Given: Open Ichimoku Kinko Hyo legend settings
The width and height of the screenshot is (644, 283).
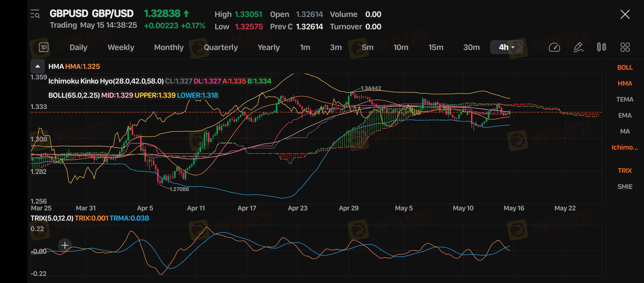Looking at the screenshot, I should coord(106,81).
